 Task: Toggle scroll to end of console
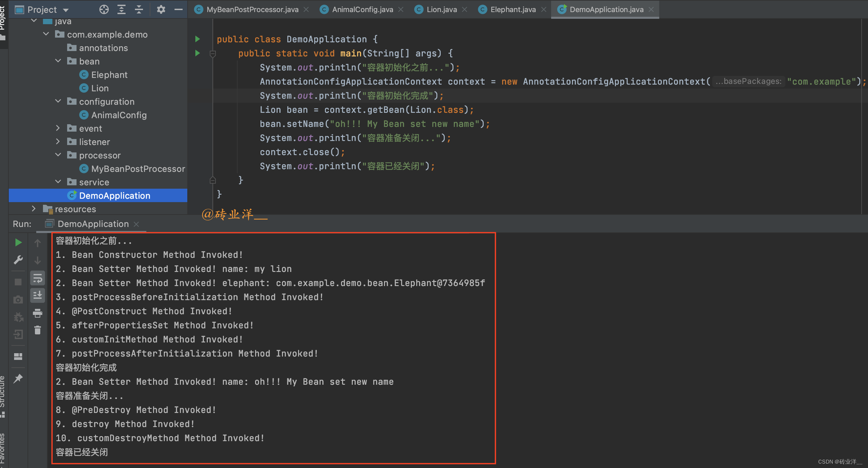click(37, 295)
